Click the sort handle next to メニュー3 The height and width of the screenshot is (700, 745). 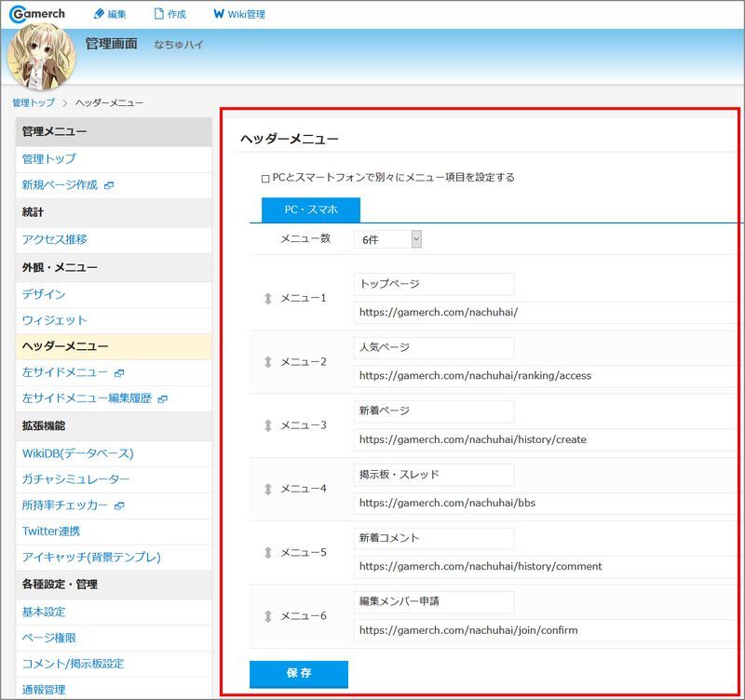268,425
